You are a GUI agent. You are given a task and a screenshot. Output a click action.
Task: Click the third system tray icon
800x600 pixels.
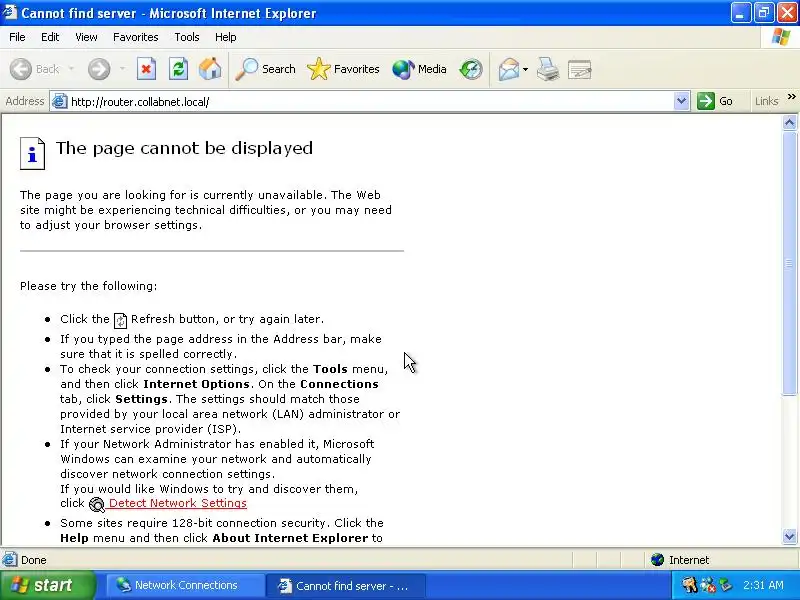[725, 585]
